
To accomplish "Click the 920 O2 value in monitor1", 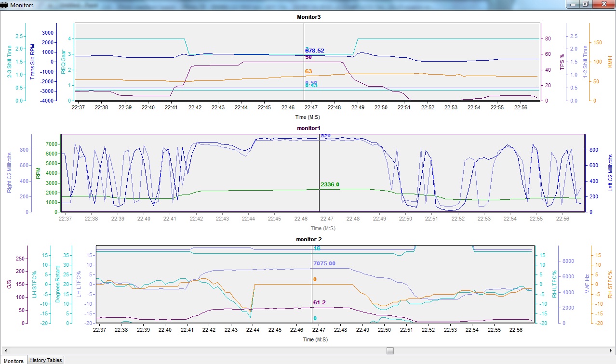I will (325, 136).
